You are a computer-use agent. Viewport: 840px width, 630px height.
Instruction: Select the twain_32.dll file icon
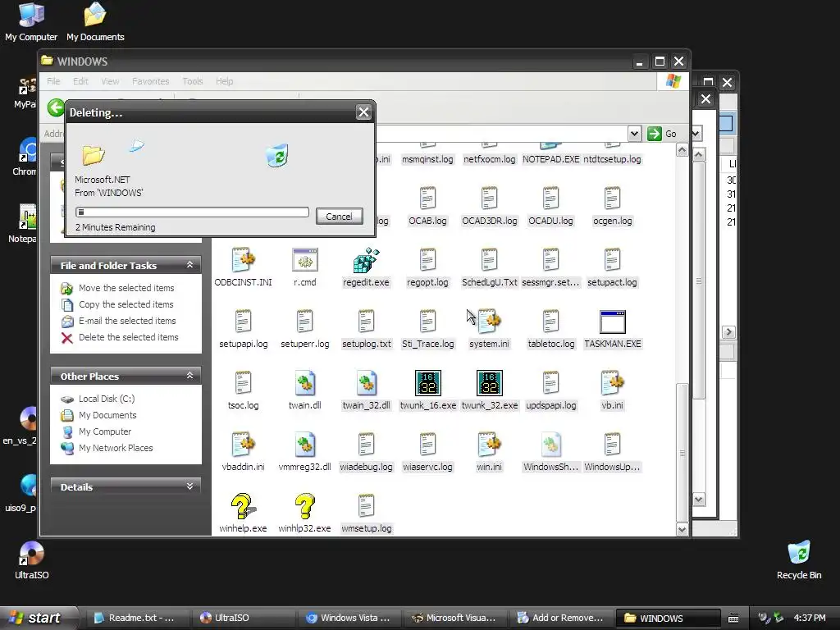point(367,384)
